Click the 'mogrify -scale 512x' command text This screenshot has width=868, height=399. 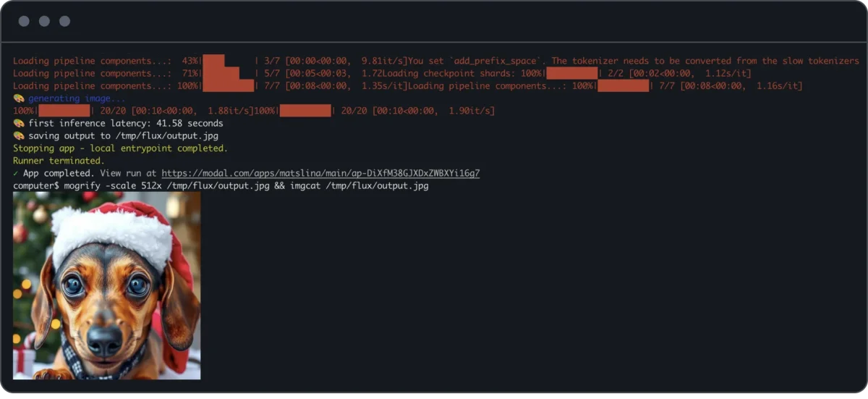(112, 186)
